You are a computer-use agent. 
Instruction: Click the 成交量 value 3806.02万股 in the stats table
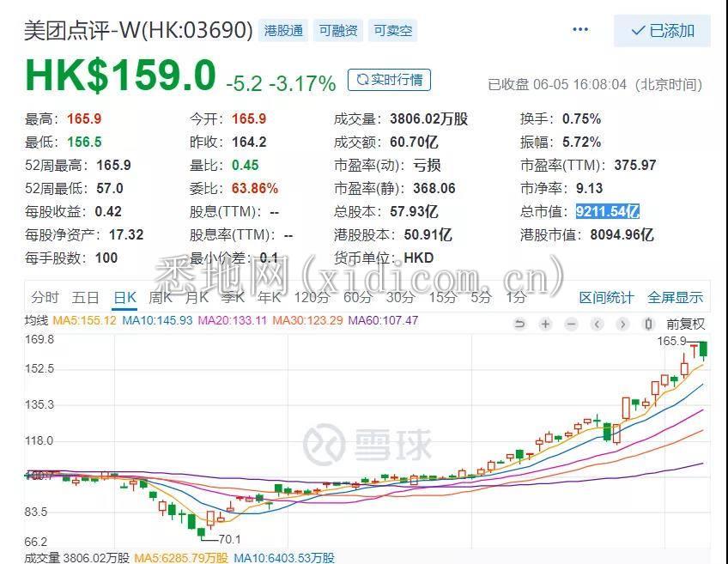(428, 118)
